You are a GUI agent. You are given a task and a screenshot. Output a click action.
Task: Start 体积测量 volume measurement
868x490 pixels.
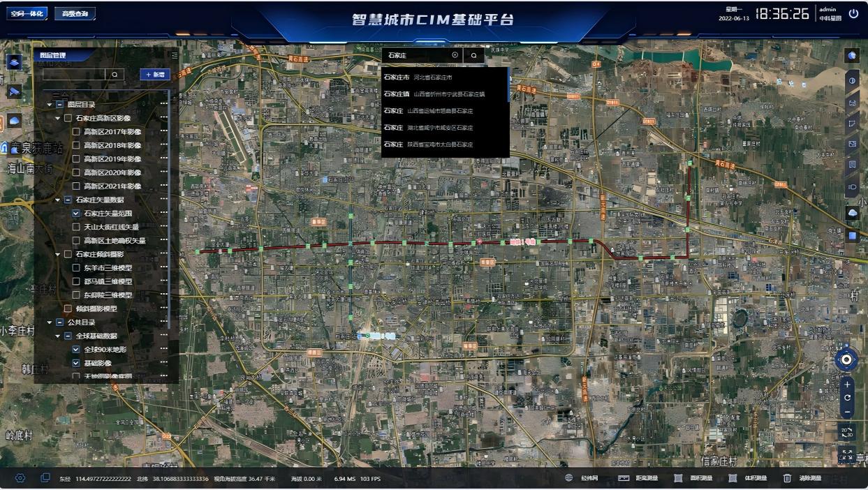747,478
